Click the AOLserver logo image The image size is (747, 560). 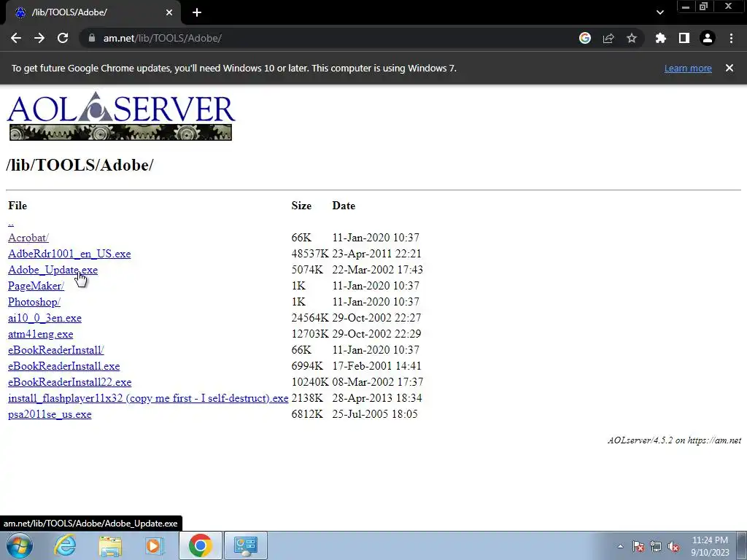tap(120, 116)
